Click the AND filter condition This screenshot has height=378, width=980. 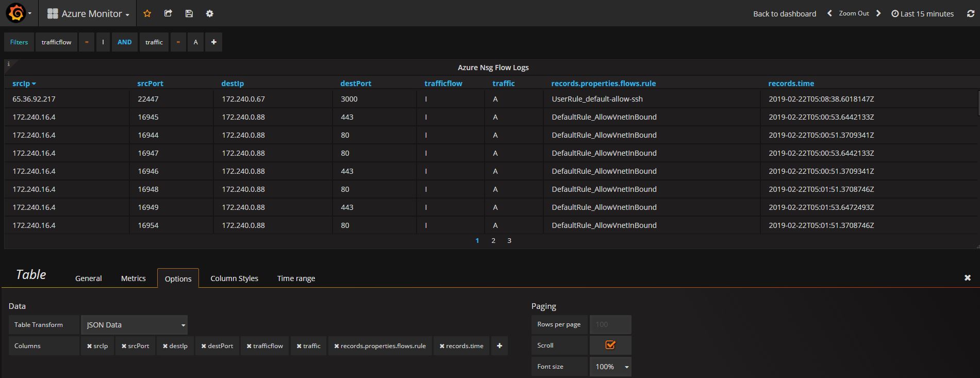[125, 42]
